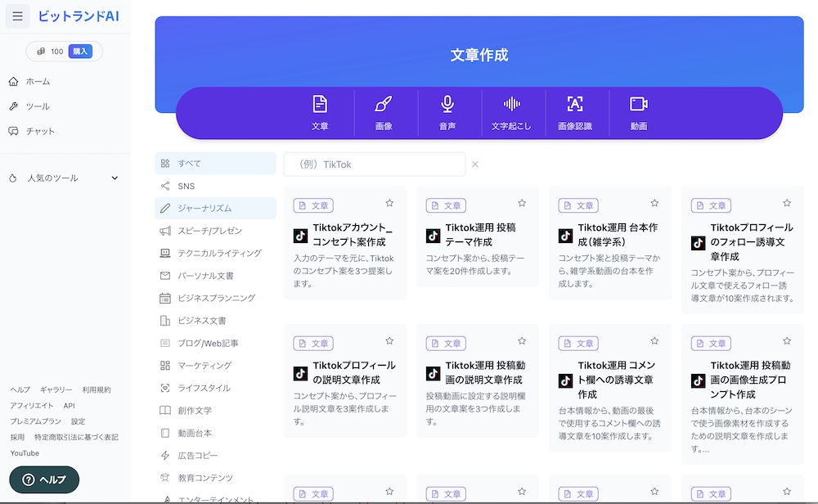818x504 pixels.
Task: Open the ギャラリー footer link
Action: pos(56,389)
